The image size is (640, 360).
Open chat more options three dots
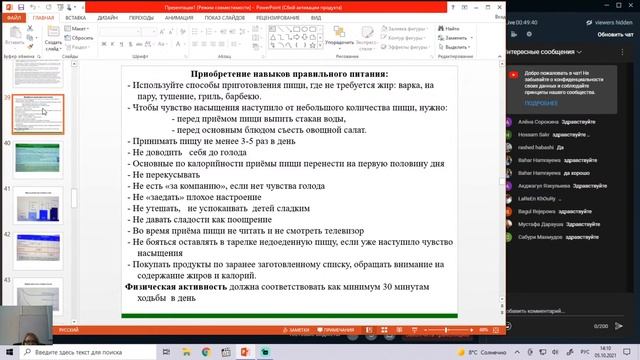pos(622,52)
